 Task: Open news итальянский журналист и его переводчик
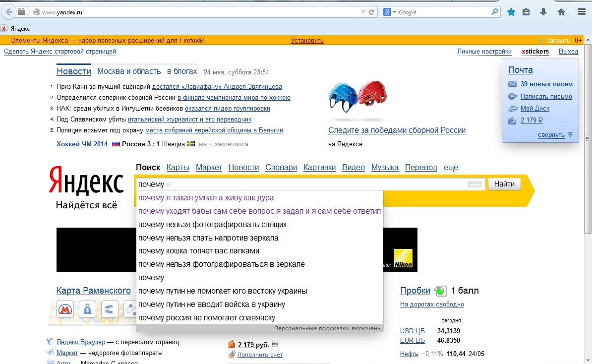[x=189, y=120]
